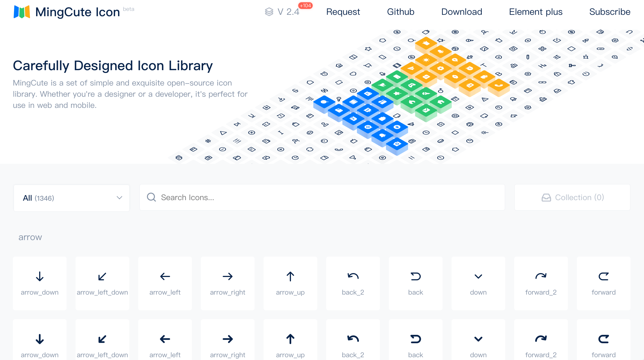Click 'Carefully Designed Icon Library' heading
Screen dimensions: 644x360
tap(113, 66)
